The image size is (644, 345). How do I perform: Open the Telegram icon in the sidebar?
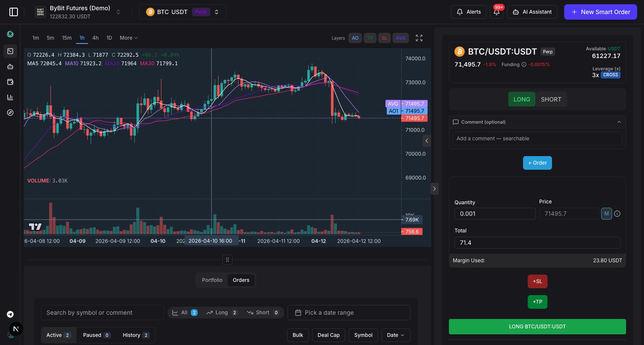click(x=10, y=314)
